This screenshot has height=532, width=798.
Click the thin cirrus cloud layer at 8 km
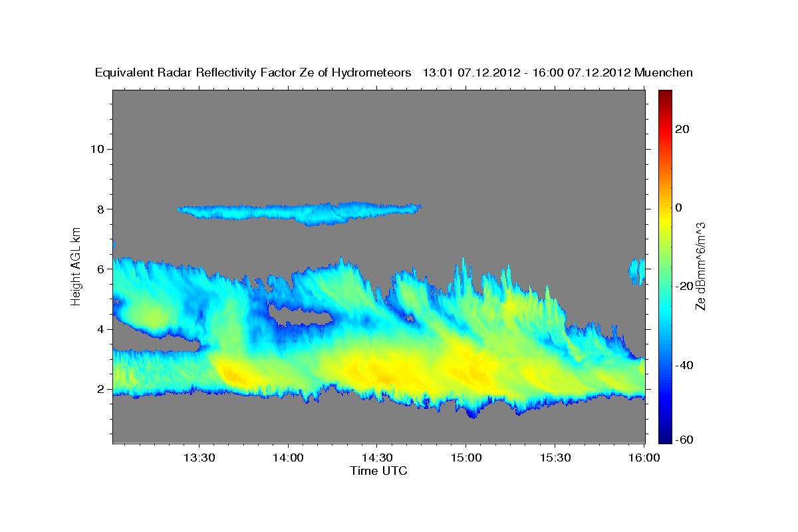coord(299,212)
